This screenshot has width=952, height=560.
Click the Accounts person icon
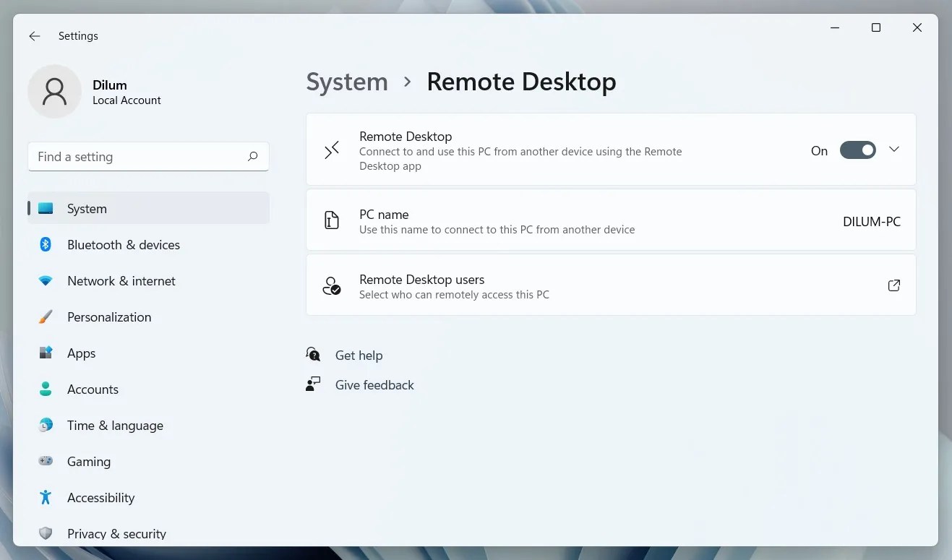click(45, 389)
